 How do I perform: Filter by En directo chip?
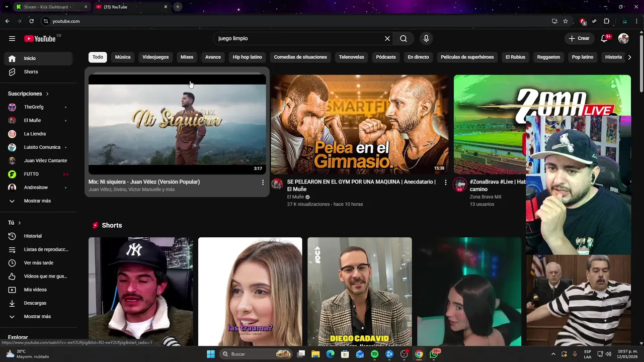[418, 57]
